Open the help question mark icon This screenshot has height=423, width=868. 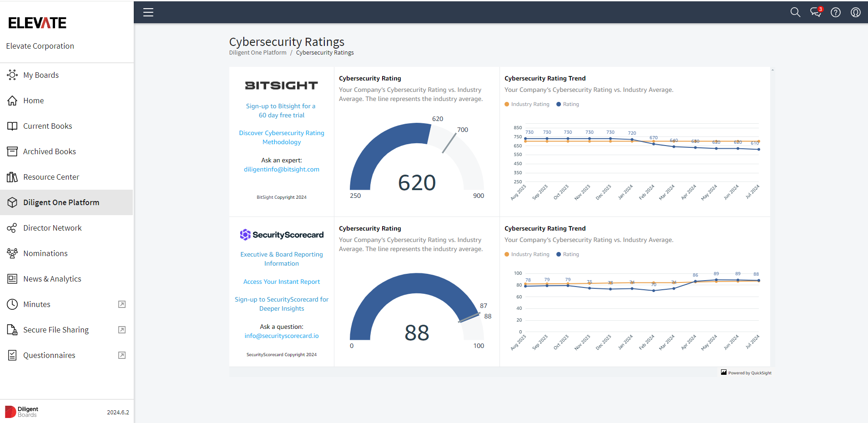click(836, 12)
